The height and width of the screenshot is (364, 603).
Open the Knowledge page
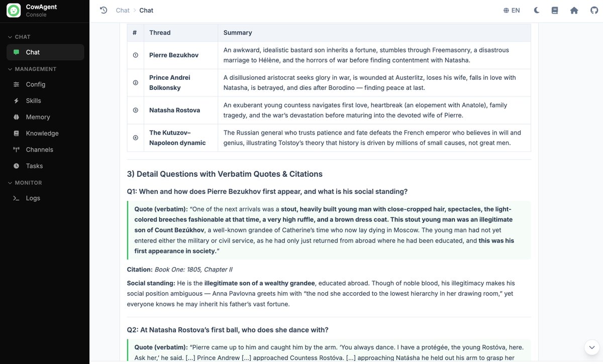(45, 134)
